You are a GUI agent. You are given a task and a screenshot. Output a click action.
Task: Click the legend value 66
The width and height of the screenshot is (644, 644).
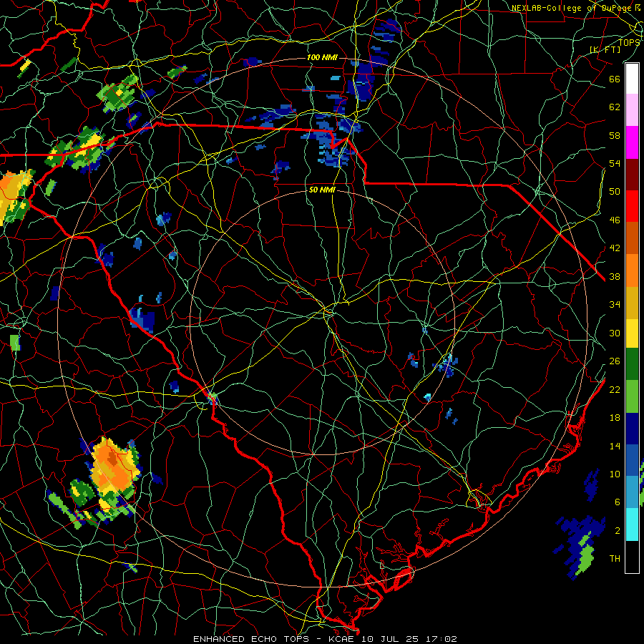click(x=615, y=79)
